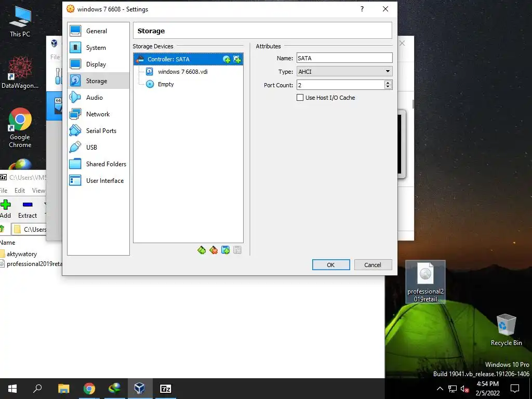
Task: Open the taskbar clock and date
Action: tap(487, 389)
